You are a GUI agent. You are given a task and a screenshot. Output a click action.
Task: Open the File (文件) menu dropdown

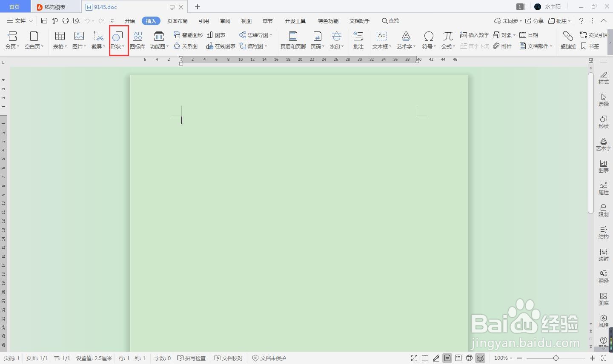point(20,20)
